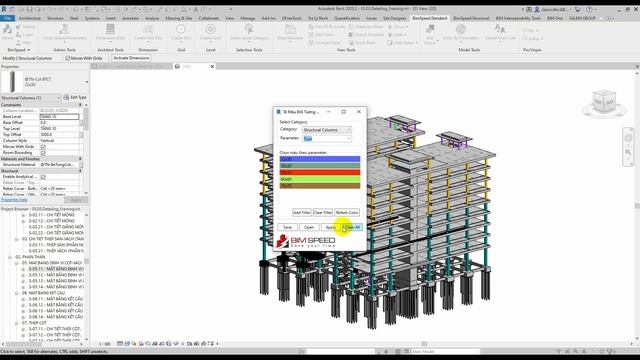Click the Activate Dimensions button
Image resolution: width=640 pixels, height=360 pixels.
pos(131,58)
